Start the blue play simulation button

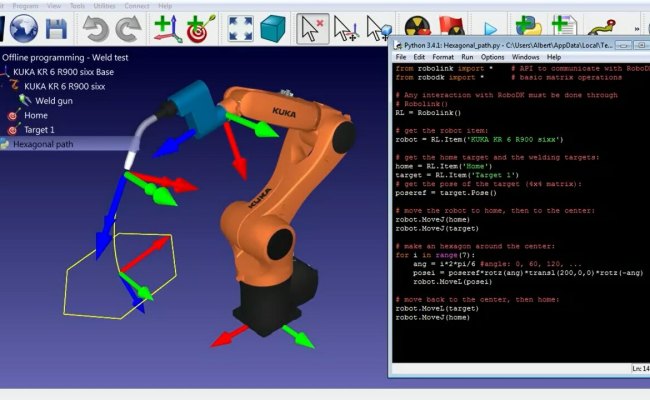point(490,29)
